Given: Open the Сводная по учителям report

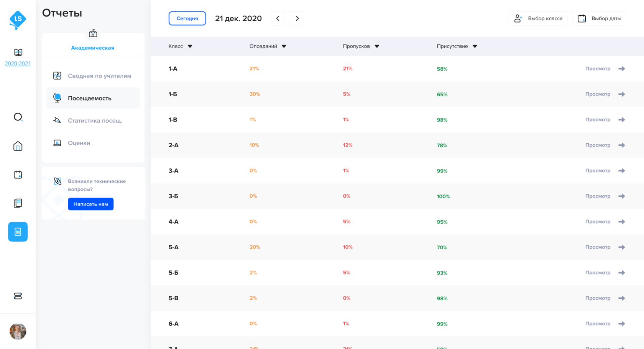Looking at the screenshot, I should pyautogui.click(x=99, y=76).
